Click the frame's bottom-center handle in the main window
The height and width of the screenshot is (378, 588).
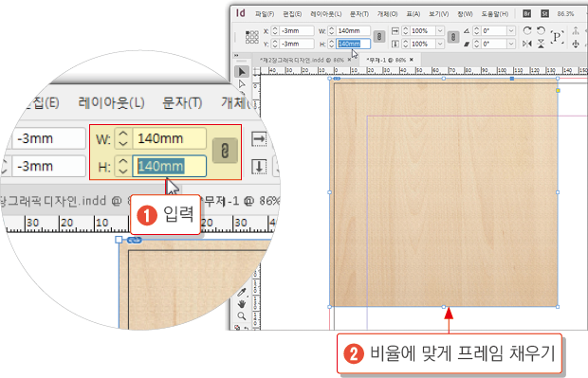444,307
